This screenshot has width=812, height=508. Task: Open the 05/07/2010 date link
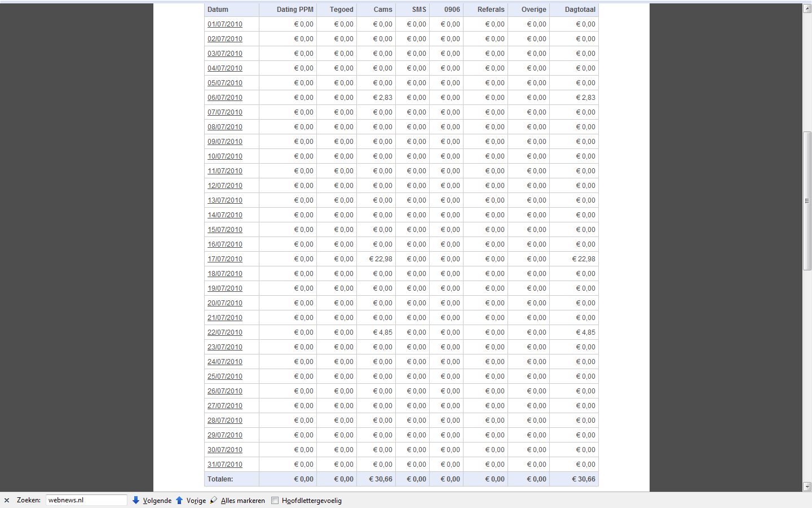pos(225,83)
